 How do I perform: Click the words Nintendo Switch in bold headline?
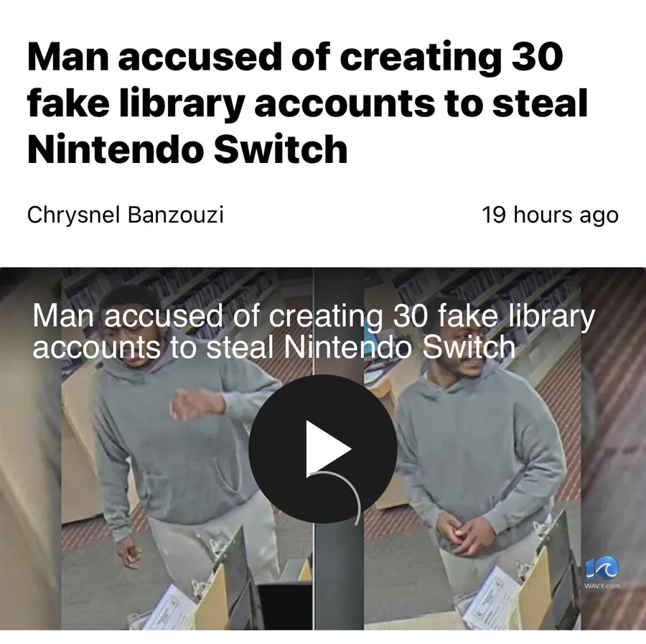pyautogui.click(x=187, y=149)
